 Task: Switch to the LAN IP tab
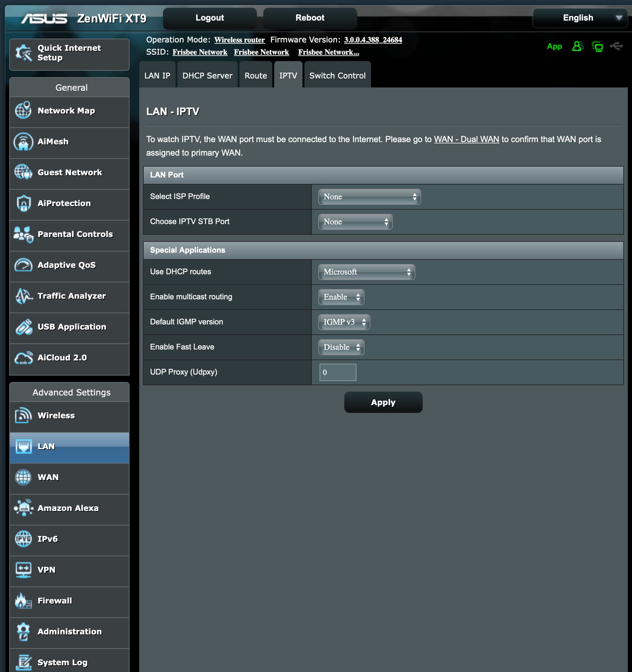(x=157, y=75)
